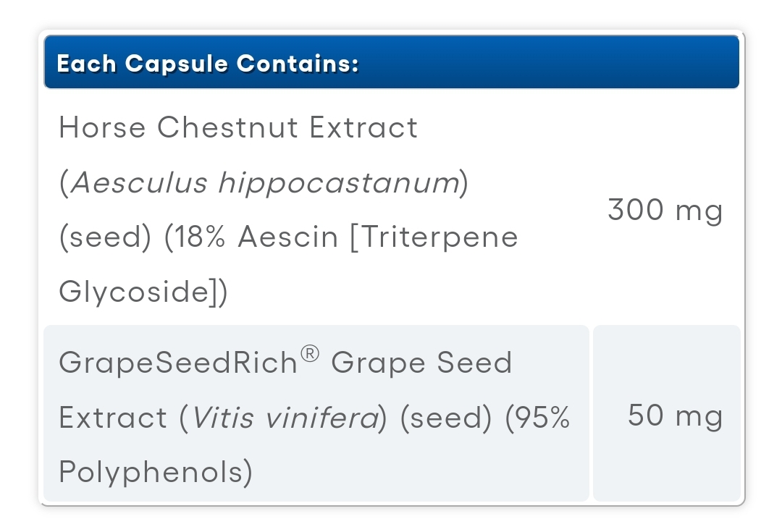The height and width of the screenshot is (532, 782).
Task: Click the "18%" percentage in Aescin line
Action: (195, 237)
